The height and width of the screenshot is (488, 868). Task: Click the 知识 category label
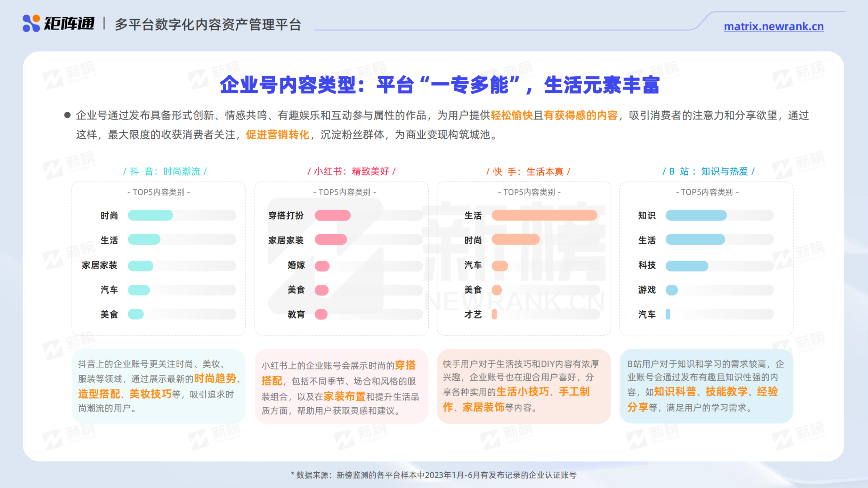point(647,216)
